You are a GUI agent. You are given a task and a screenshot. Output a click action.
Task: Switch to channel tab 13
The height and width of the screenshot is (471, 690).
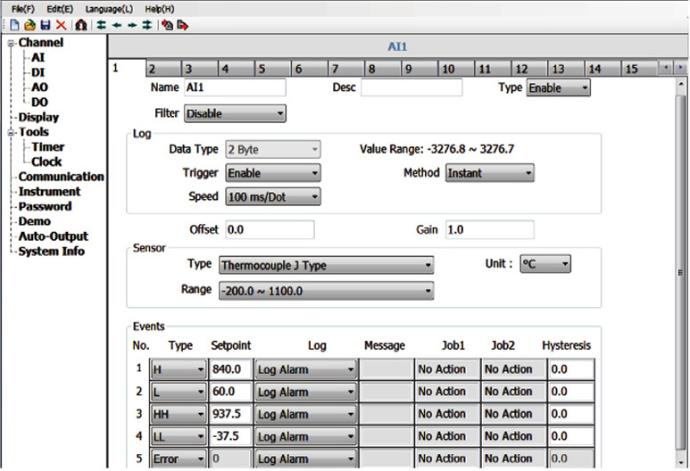566,69
